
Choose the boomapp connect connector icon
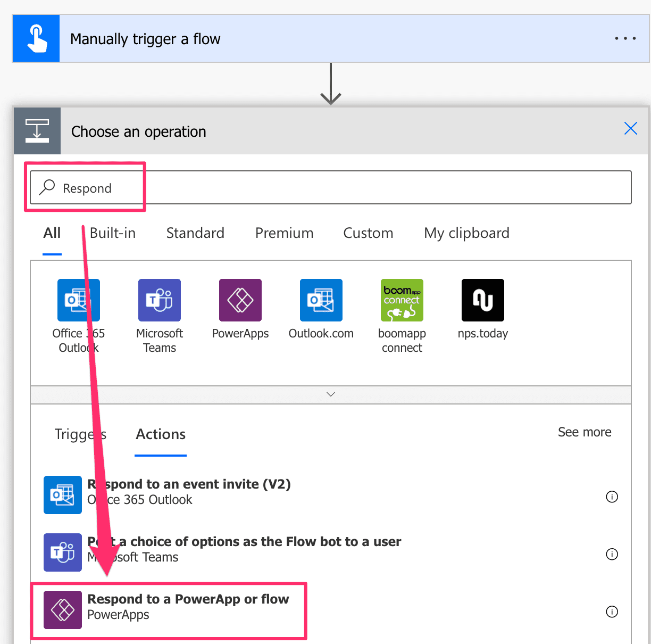click(402, 300)
